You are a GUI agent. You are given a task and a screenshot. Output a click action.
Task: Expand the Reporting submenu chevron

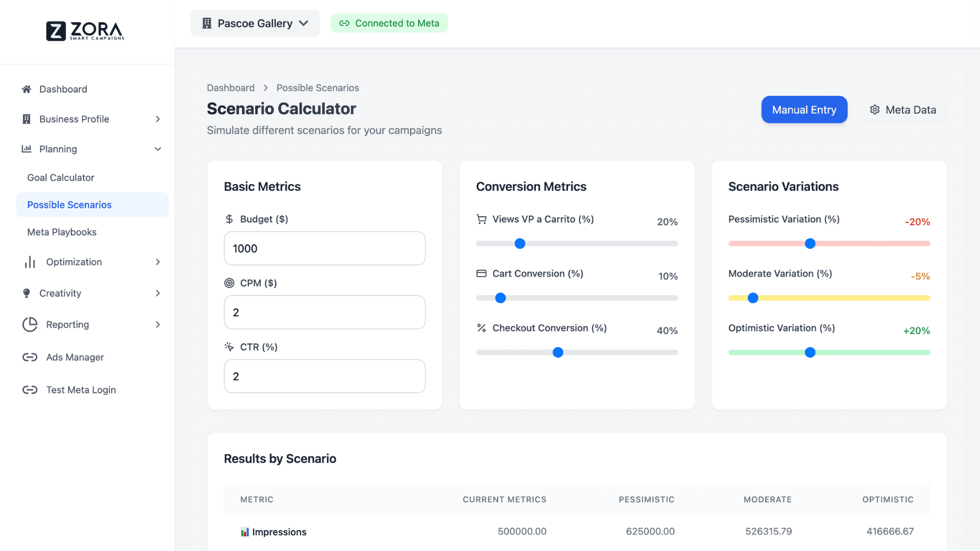(158, 324)
